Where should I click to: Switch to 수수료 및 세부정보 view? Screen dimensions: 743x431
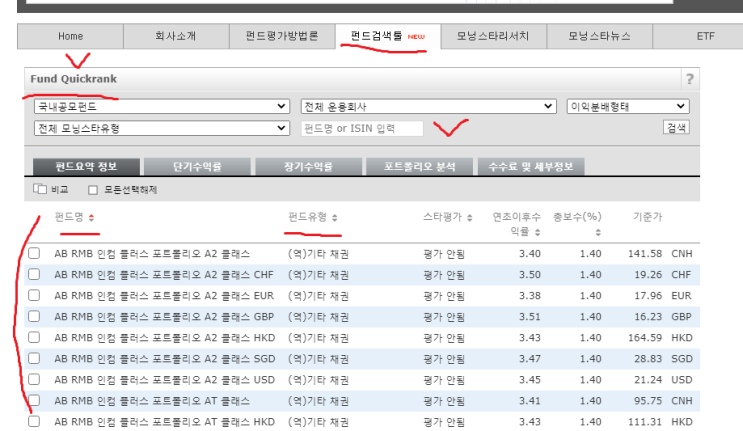click(531, 167)
